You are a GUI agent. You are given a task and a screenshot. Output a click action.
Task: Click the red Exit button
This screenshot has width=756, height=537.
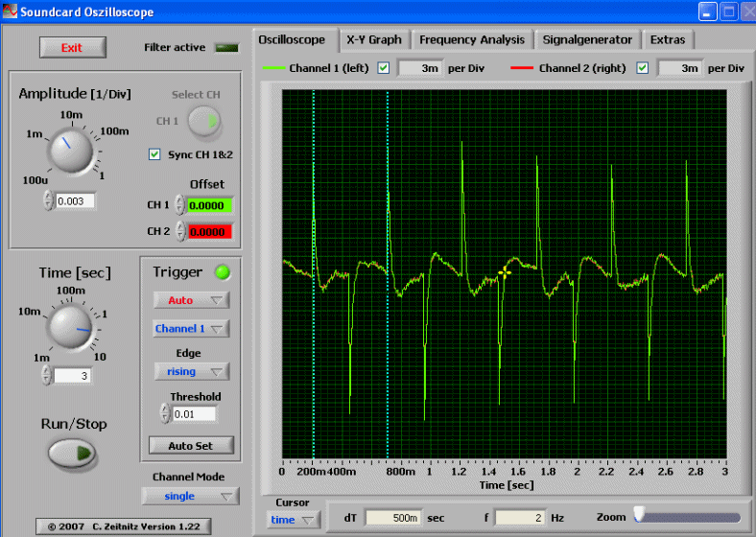72,48
